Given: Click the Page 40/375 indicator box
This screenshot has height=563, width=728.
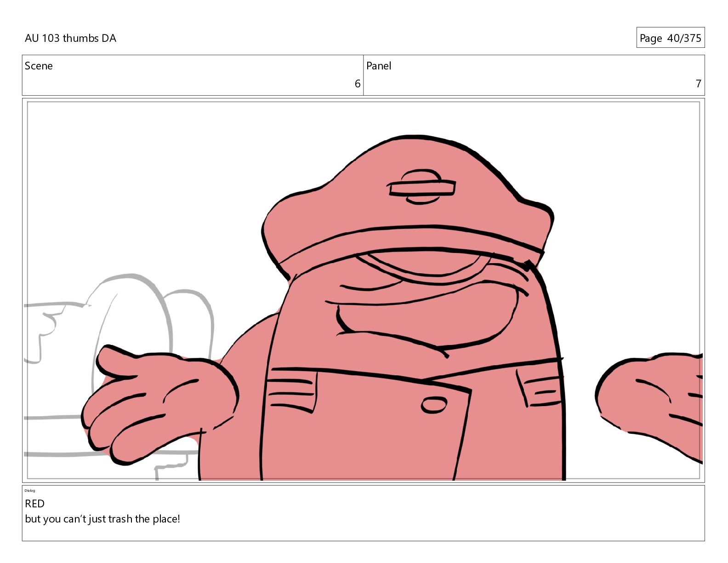Looking at the screenshot, I should [x=670, y=38].
